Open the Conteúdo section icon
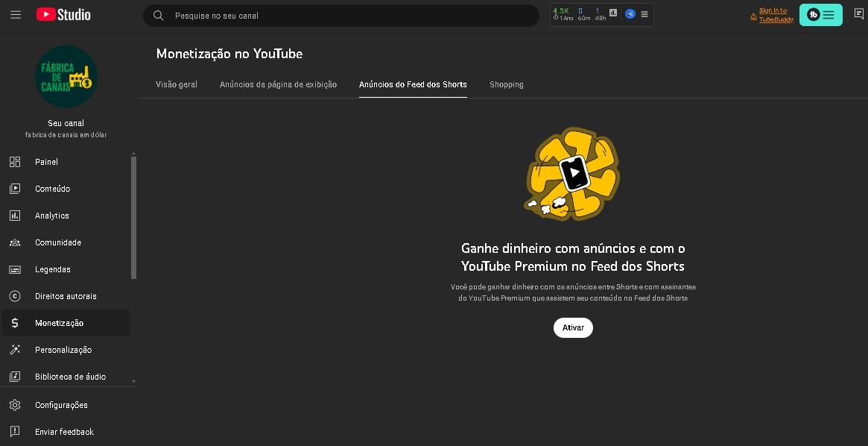This screenshot has height=446, width=868. coord(15,189)
